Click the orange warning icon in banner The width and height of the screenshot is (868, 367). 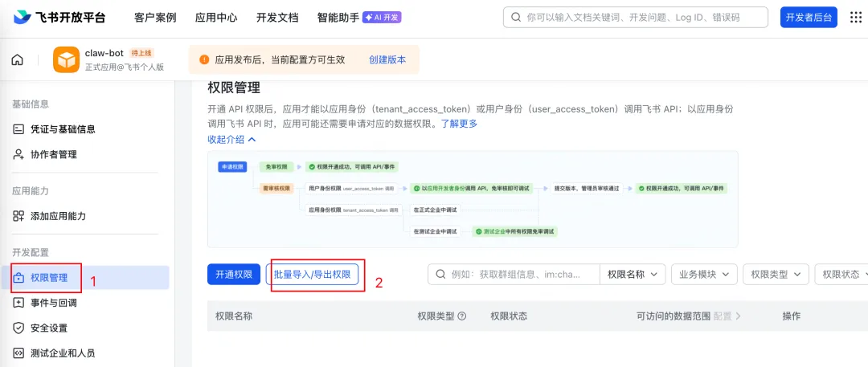pos(204,59)
